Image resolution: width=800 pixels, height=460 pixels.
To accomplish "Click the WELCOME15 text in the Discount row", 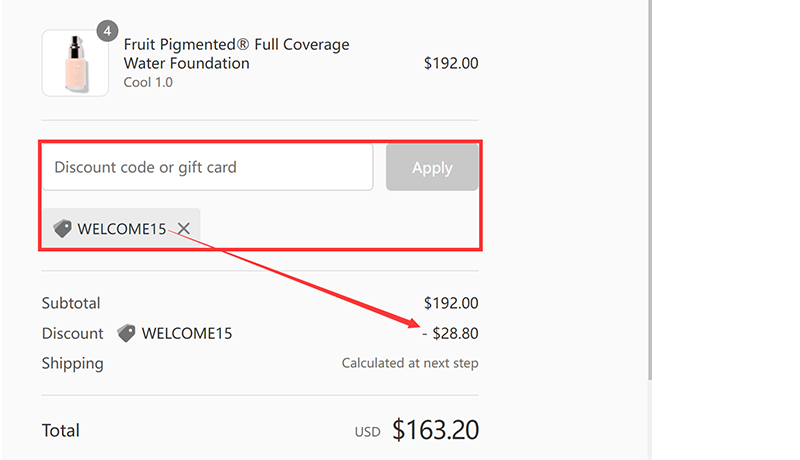I will [x=187, y=333].
